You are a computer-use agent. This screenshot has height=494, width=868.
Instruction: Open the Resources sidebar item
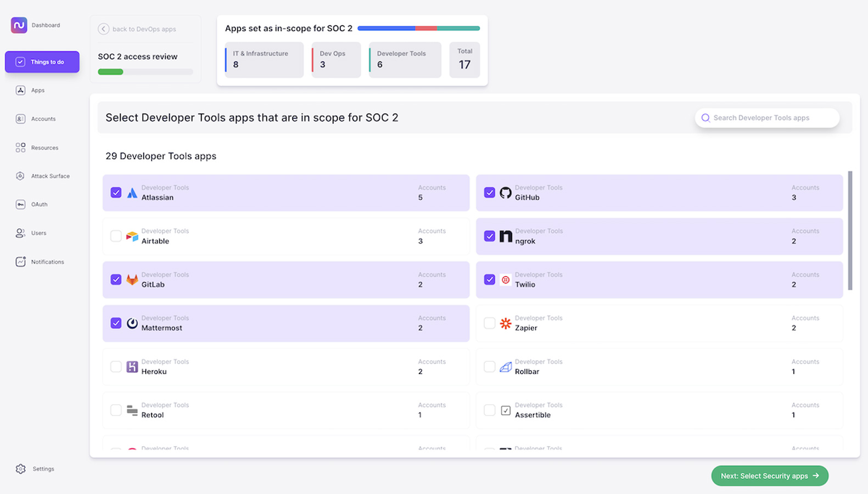click(44, 148)
